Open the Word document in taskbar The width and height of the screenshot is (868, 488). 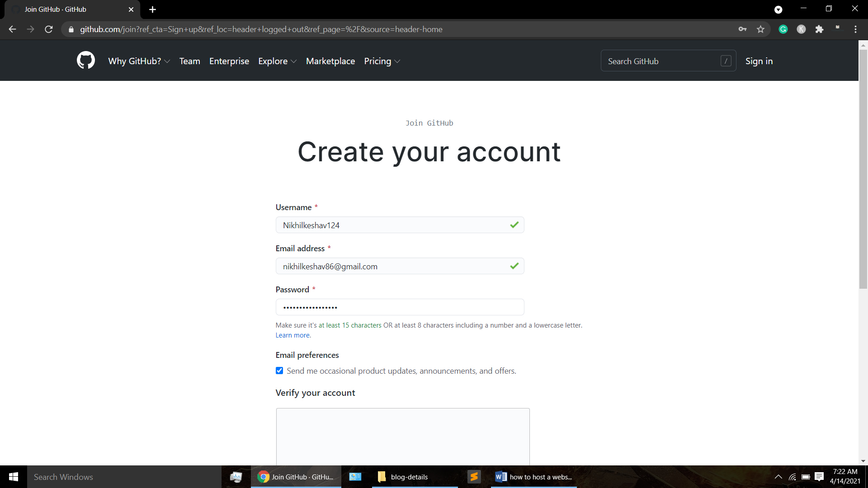[534, 477]
